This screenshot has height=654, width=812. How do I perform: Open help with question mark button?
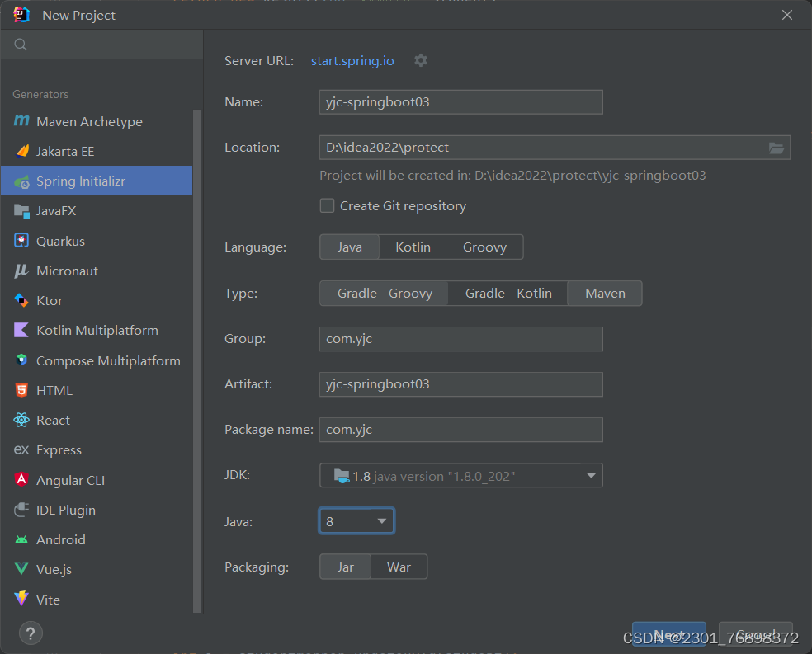31,633
